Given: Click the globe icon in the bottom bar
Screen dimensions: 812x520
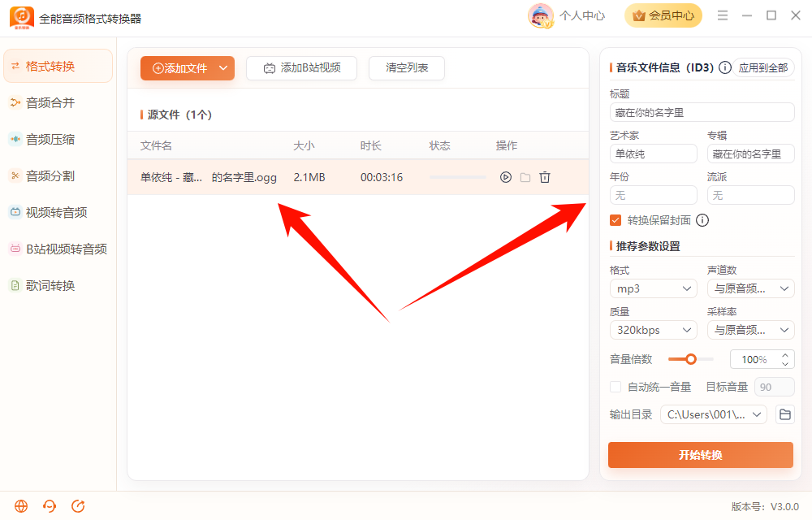Looking at the screenshot, I should click(21, 506).
